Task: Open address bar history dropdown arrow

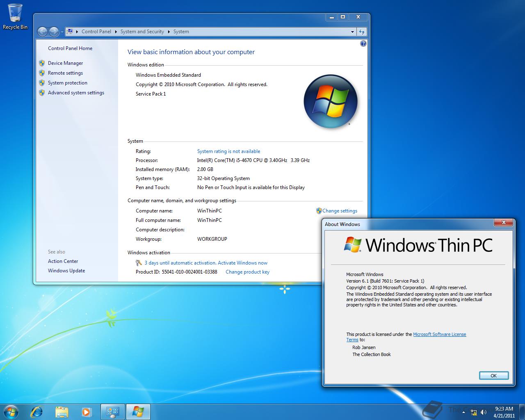Action: pyautogui.click(x=352, y=32)
